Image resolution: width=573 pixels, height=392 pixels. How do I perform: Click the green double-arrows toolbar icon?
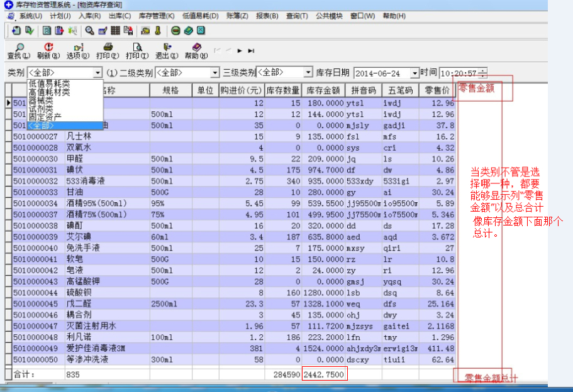click(73, 31)
